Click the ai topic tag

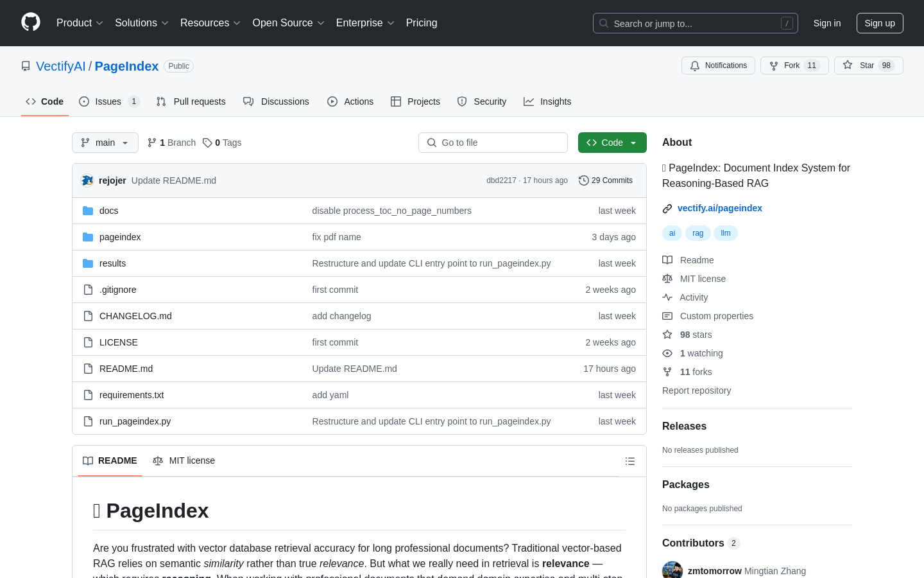[672, 233]
